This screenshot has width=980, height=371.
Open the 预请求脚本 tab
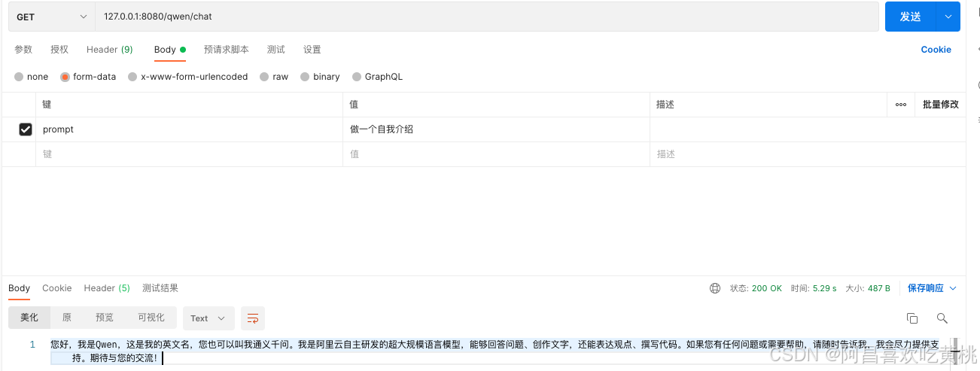tap(227, 50)
